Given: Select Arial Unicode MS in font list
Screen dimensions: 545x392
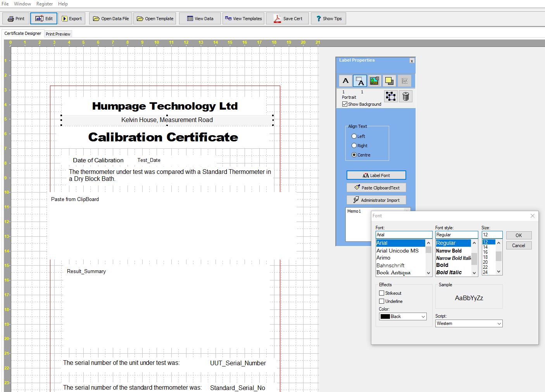Looking at the screenshot, I should click(x=400, y=251).
